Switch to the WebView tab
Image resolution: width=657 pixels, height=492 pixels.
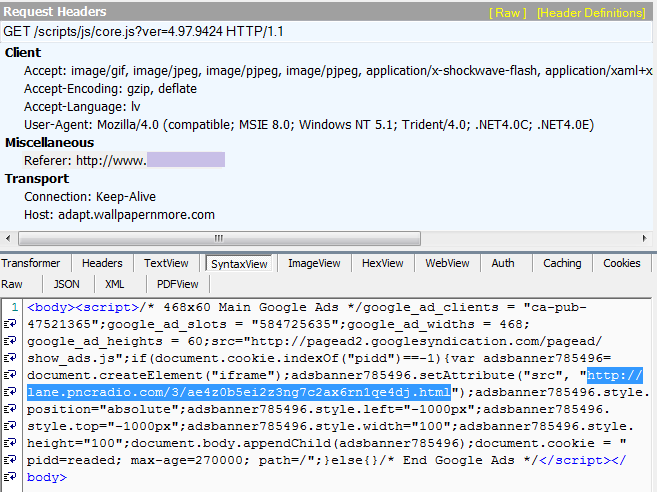point(447,263)
